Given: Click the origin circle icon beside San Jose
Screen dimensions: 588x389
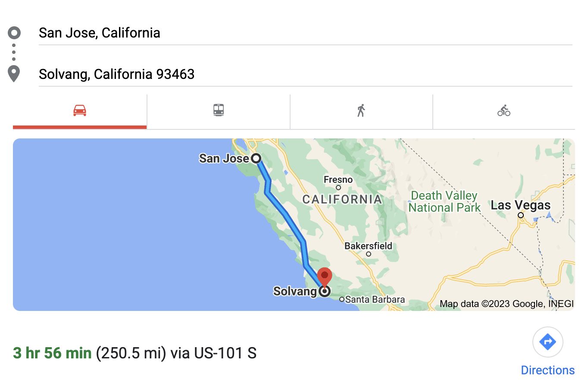Looking at the screenshot, I should click(x=14, y=33).
